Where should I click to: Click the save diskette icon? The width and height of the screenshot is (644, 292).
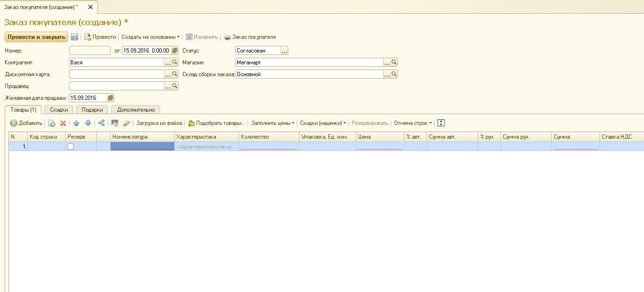point(75,37)
